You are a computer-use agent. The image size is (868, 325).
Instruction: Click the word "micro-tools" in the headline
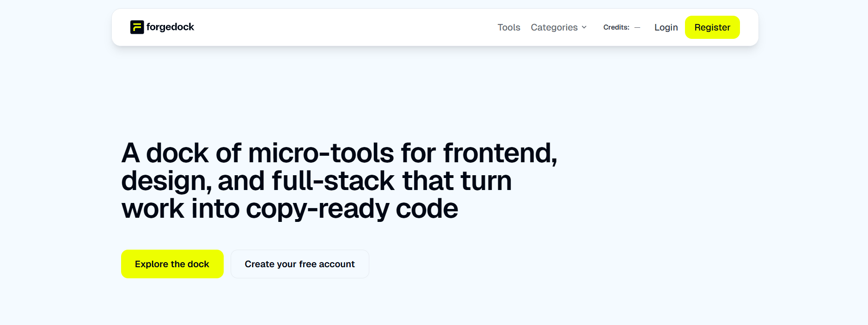click(x=321, y=153)
